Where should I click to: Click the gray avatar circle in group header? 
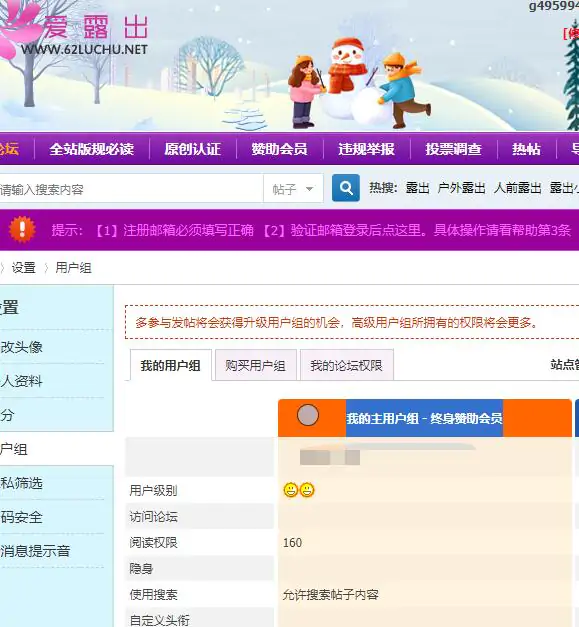click(x=308, y=415)
